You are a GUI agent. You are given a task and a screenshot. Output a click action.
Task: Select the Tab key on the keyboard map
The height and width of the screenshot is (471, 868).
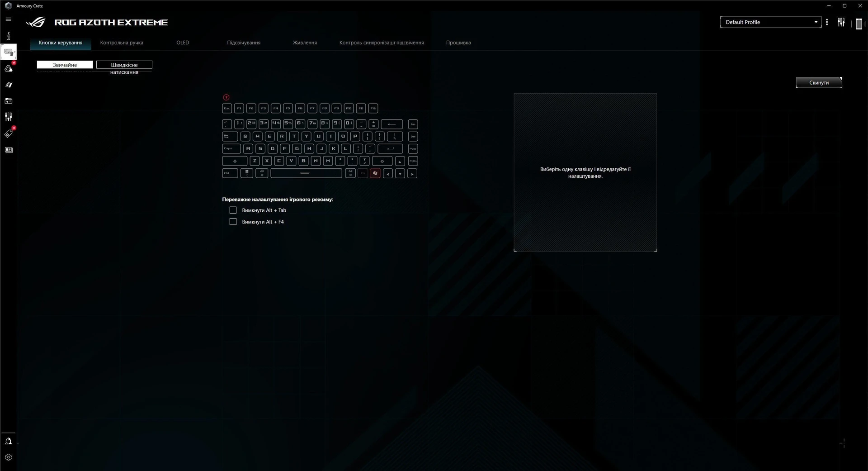[230, 136]
